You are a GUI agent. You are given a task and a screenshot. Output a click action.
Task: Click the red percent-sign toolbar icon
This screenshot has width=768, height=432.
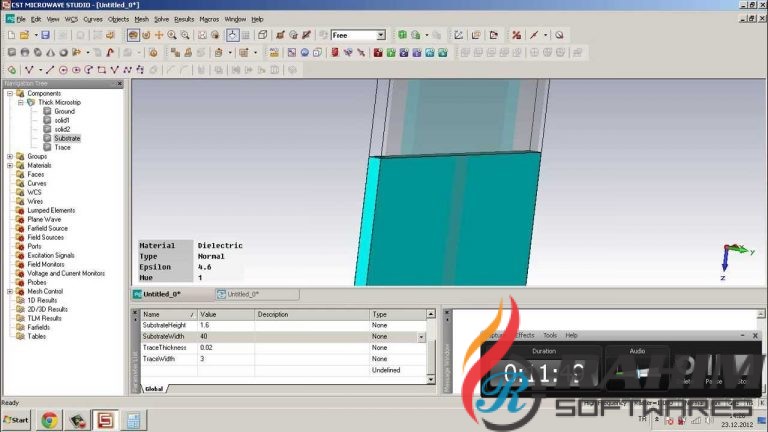(516, 35)
